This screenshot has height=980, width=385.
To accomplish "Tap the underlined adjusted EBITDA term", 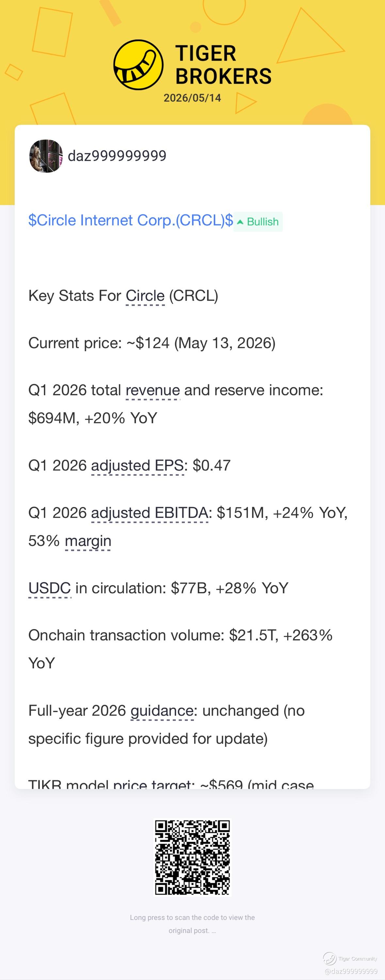I will coord(150,513).
